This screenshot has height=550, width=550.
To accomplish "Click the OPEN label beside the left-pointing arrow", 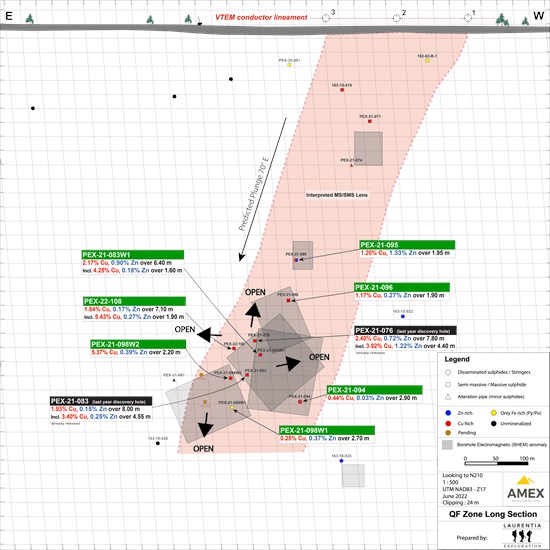I will 185,329.
